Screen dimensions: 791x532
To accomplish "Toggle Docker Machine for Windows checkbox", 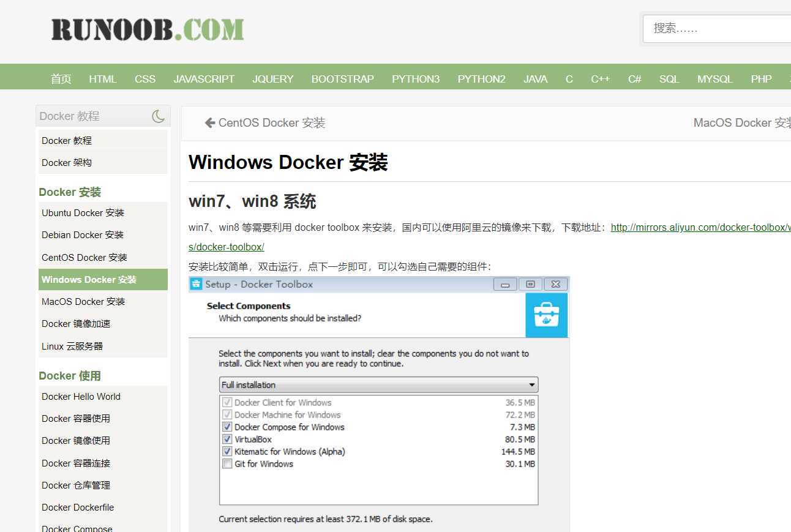I will click(227, 414).
